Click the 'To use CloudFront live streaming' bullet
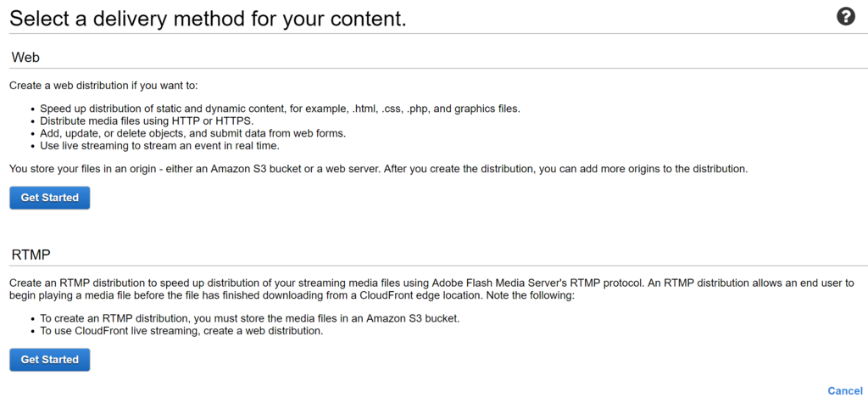 tap(181, 331)
